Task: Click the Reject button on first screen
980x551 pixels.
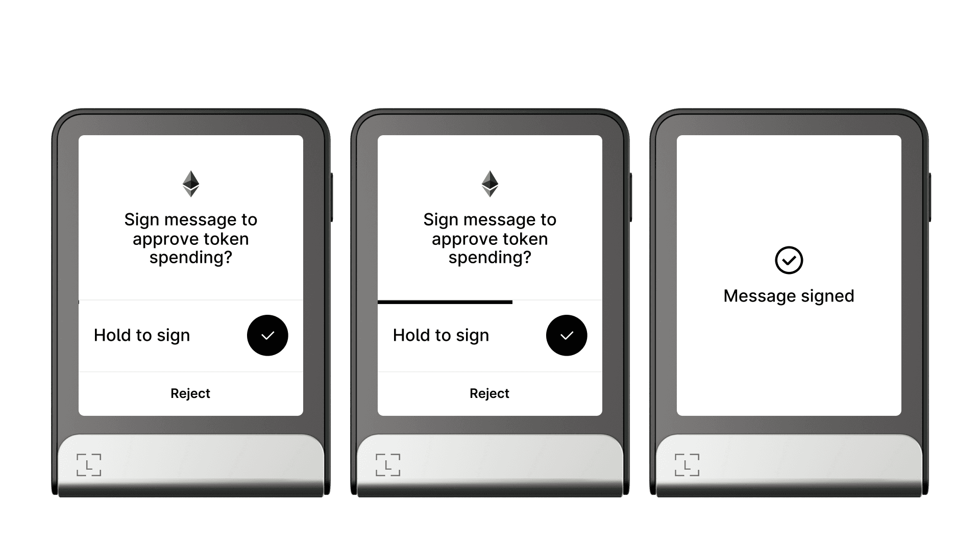Action: [189, 393]
